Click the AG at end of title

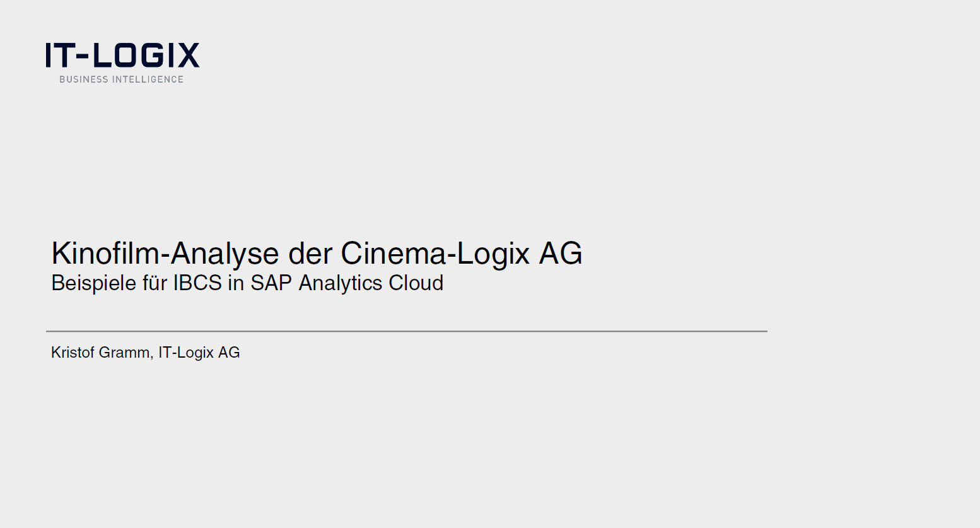point(561,254)
